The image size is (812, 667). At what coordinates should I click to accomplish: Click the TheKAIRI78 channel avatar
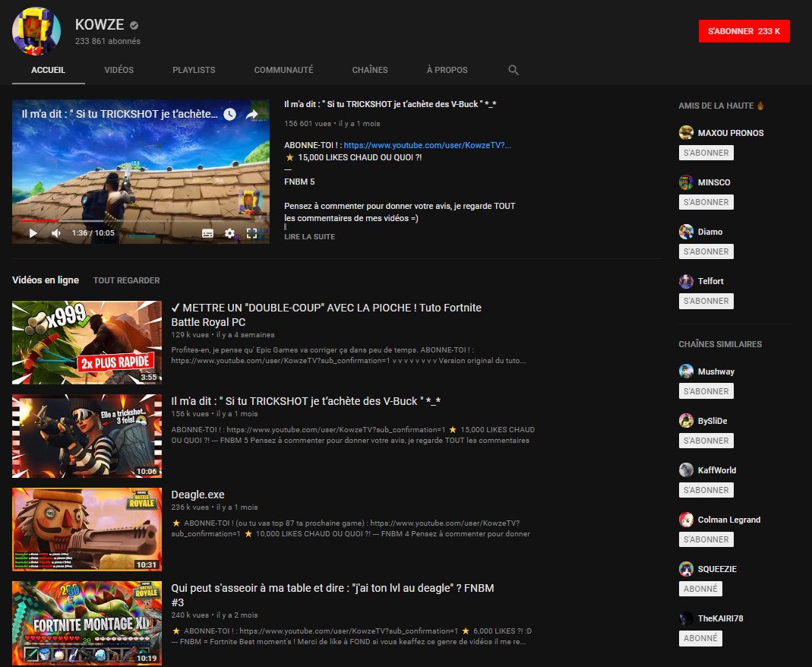686,618
